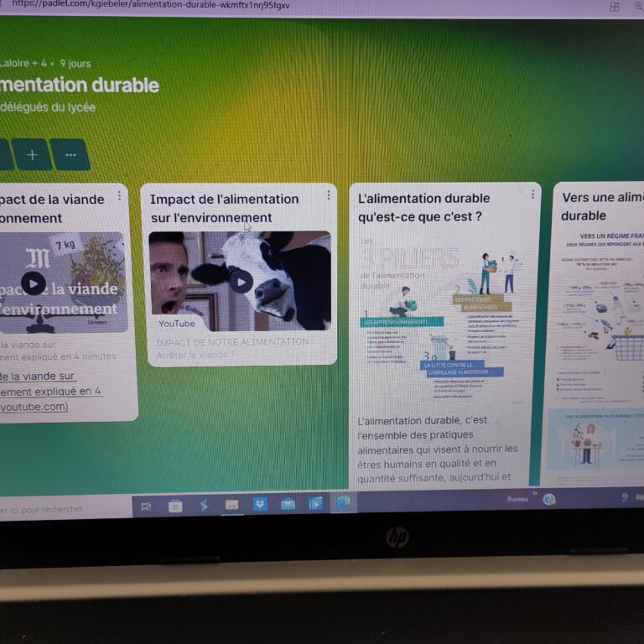The width and height of the screenshot is (644, 644).
Task: Click the browser address bar URL
Action: pyautogui.click(x=151, y=5)
